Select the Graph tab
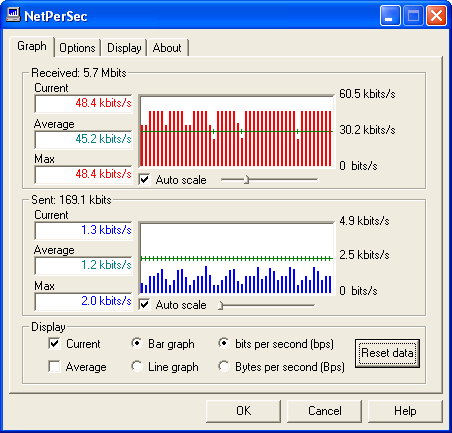 click(x=32, y=46)
